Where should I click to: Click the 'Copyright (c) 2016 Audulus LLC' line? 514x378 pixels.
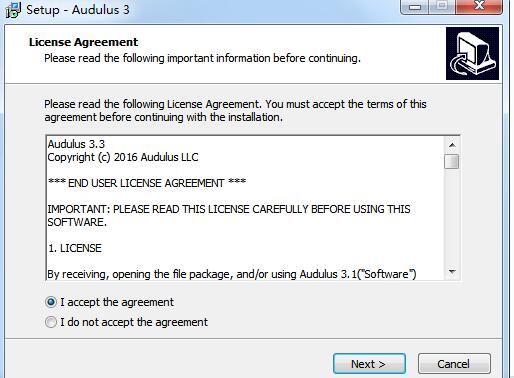[x=123, y=157]
